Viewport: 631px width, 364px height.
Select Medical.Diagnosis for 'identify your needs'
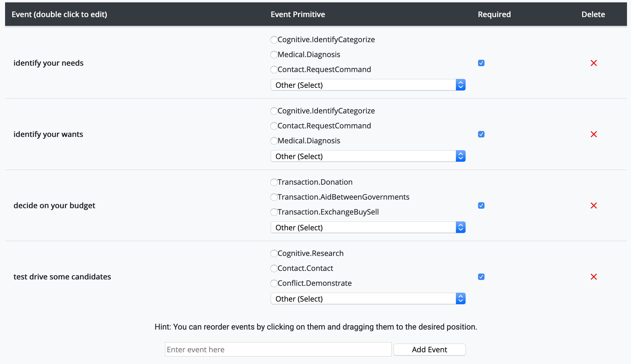(274, 55)
